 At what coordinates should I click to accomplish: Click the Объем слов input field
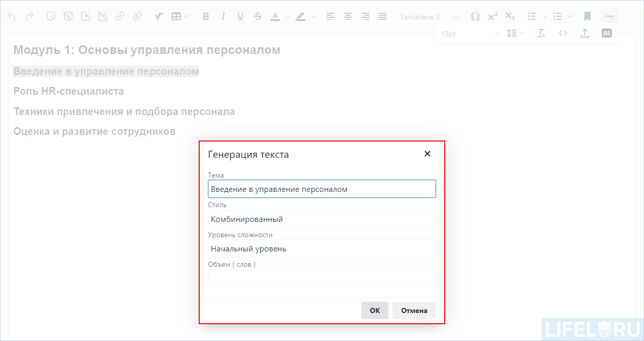(x=321, y=278)
